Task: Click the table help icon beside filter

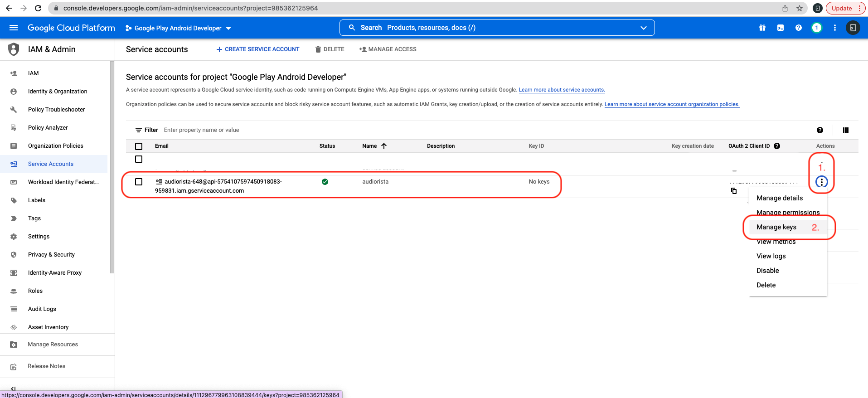Action: coord(820,130)
